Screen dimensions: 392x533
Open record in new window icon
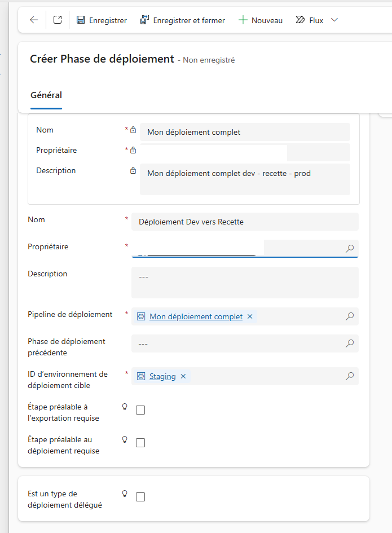[x=58, y=20]
